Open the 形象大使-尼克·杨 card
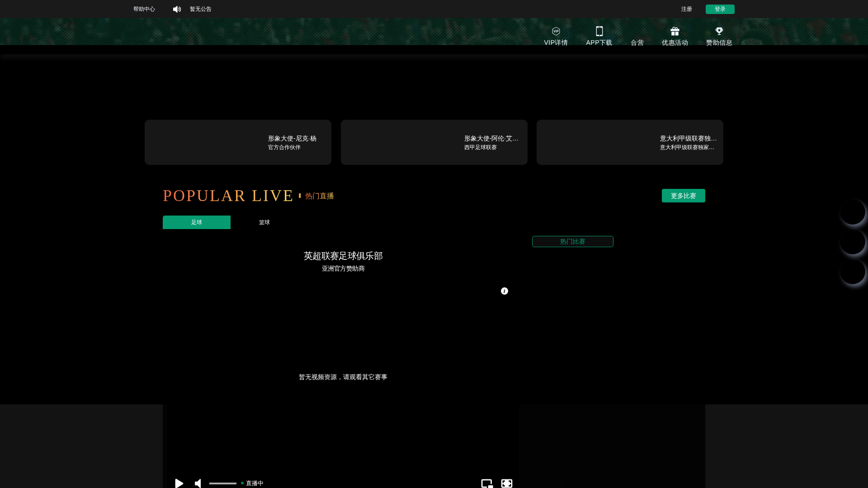Viewport: 868px width, 488px height. (x=238, y=142)
